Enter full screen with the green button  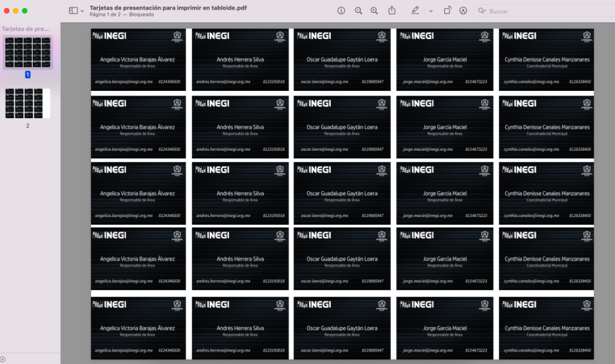click(x=25, y=11)
